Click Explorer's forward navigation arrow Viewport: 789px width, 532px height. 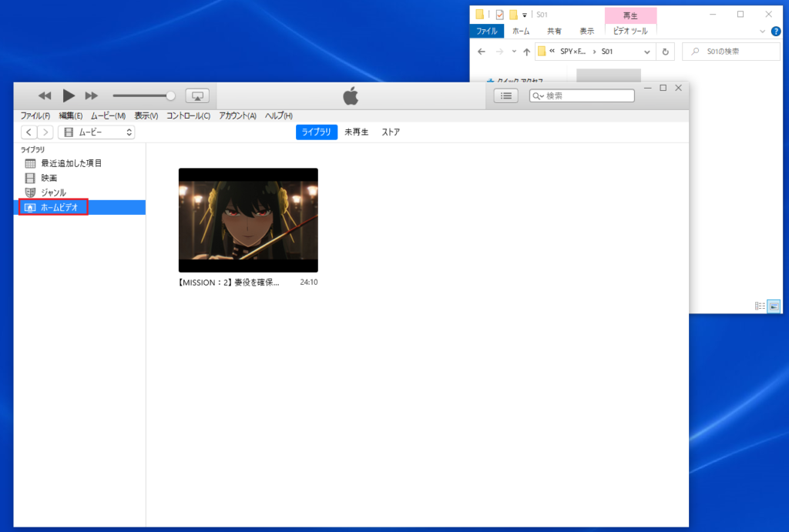tap(499, 52)
